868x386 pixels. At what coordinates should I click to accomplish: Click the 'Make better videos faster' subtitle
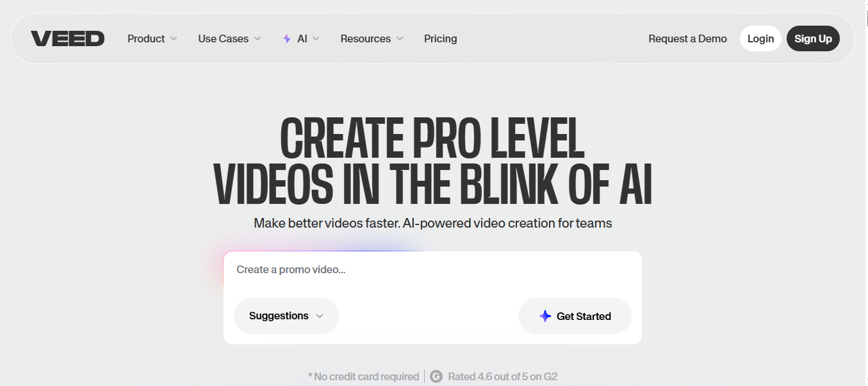click(433, 223)
